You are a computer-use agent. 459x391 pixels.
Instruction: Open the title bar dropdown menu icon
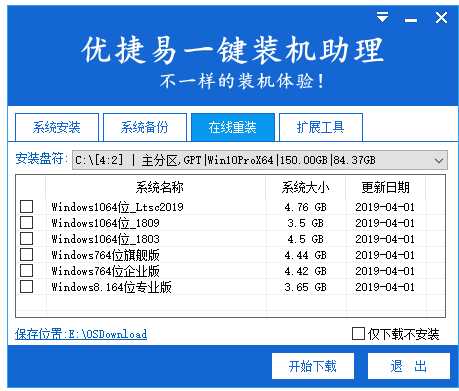(x=382, y=17)
